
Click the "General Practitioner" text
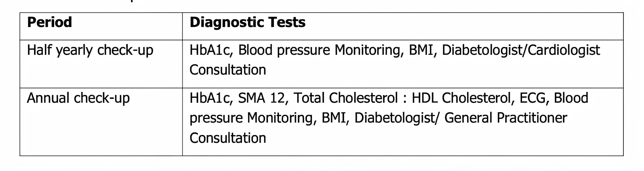[x=506, y=118]
